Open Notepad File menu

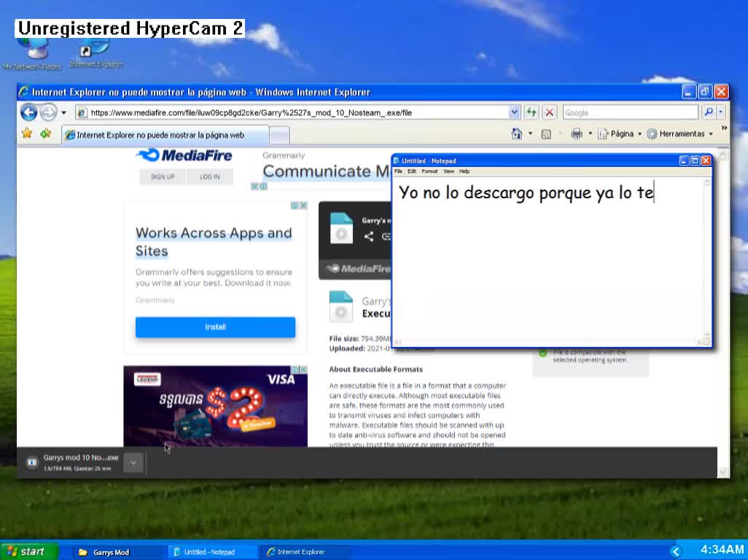[398, 171]
